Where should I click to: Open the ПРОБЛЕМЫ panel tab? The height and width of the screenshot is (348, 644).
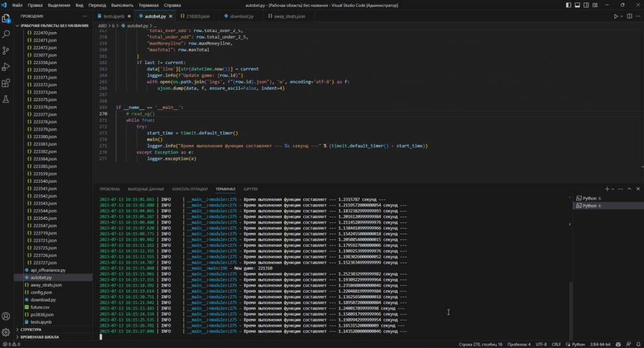(109, 189)
